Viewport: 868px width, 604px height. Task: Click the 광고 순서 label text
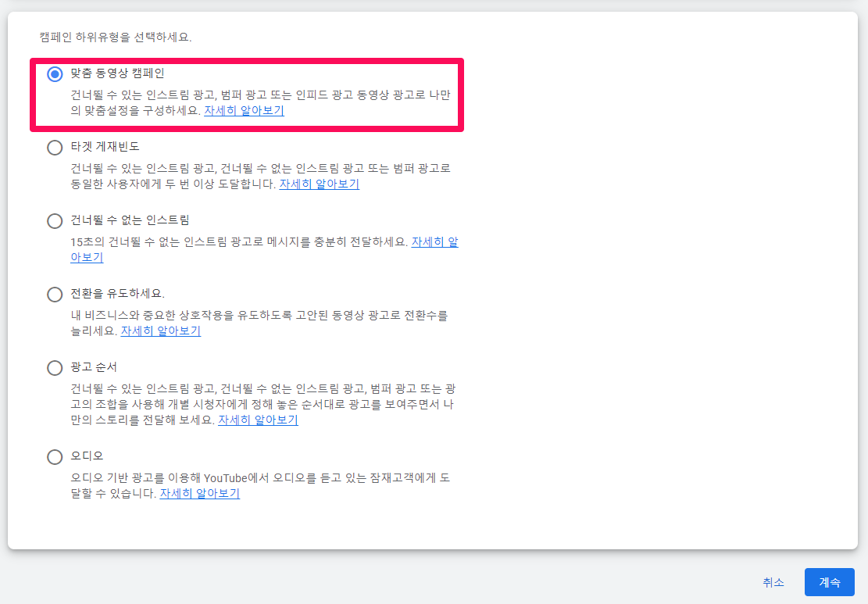(94, 367)
